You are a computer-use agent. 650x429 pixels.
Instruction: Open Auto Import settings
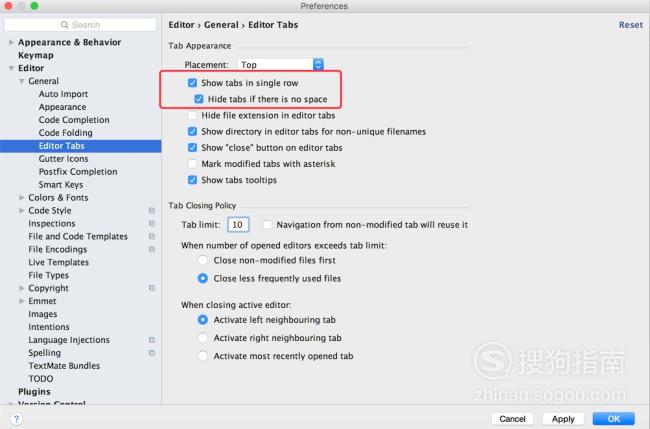63,94
